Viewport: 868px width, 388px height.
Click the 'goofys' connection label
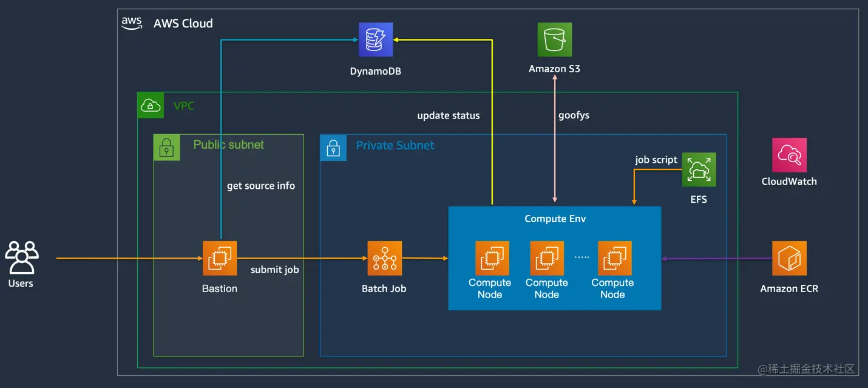574,115
